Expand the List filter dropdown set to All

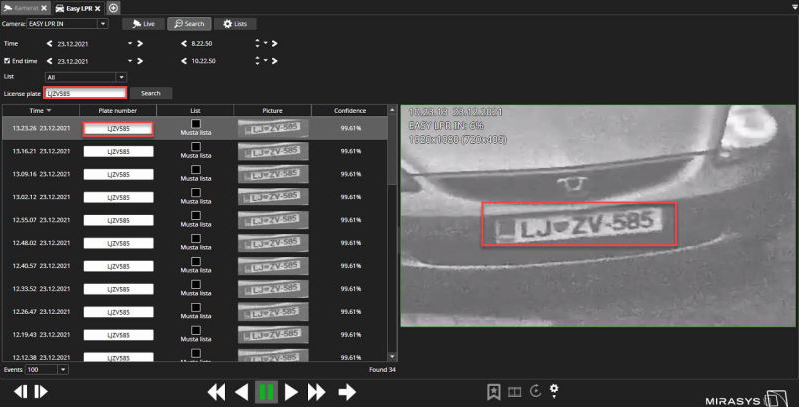(121, 76)
